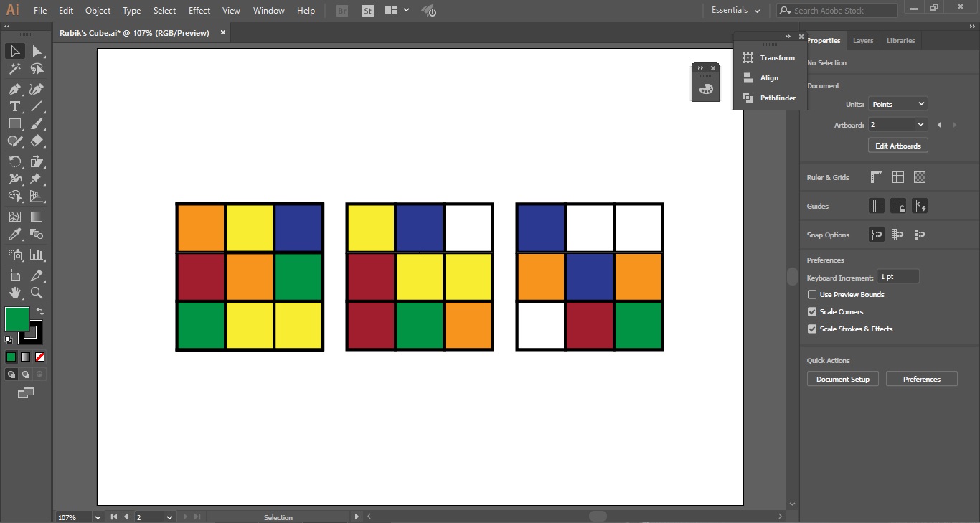Go to previous artboard arrow in Properties
The width and height of the screenshot is (980, 523).
click(x=939, y=125)
